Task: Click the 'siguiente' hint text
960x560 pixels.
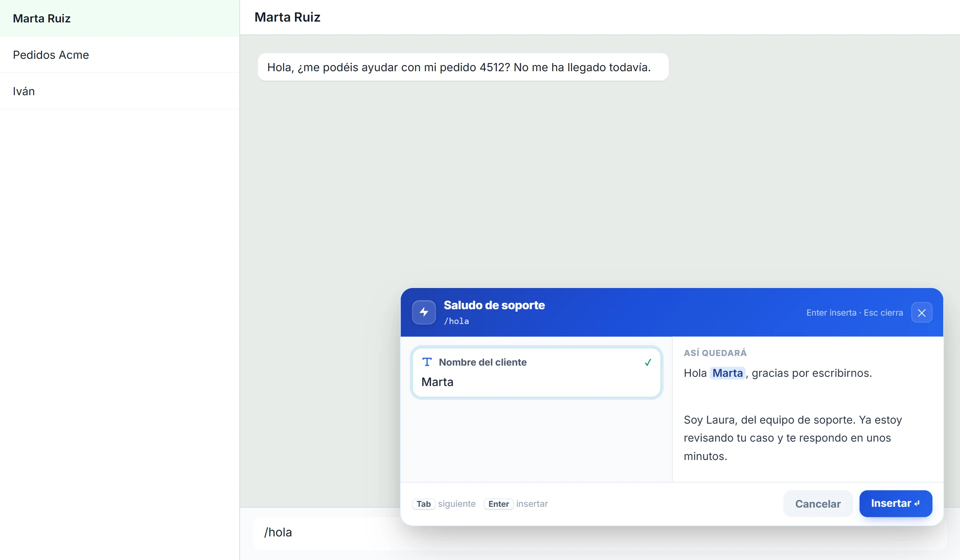Action: (457, 504)
